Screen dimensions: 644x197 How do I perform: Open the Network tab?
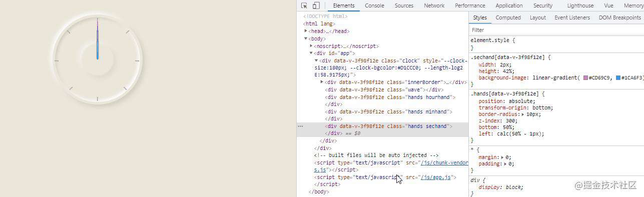point(434,5)
